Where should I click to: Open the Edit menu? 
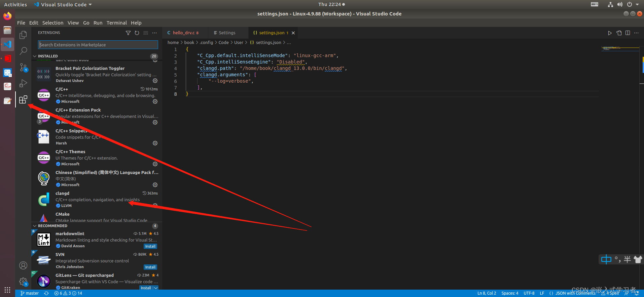click(34, 23)
